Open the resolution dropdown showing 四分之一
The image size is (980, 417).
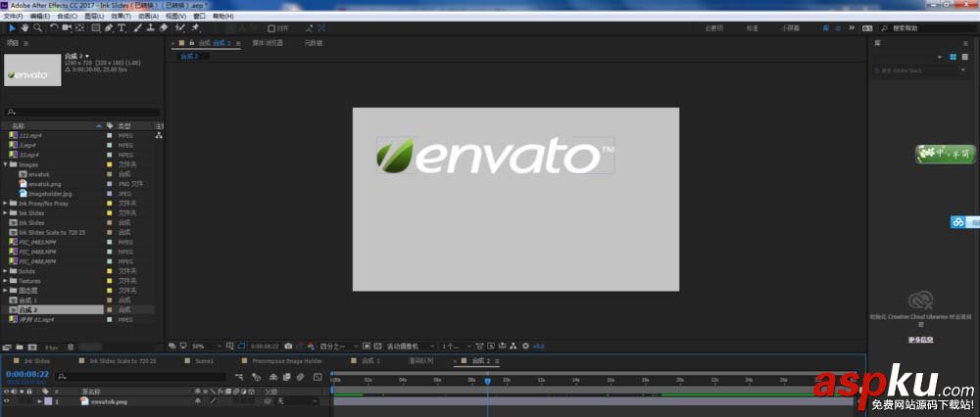tap(339, 346)
